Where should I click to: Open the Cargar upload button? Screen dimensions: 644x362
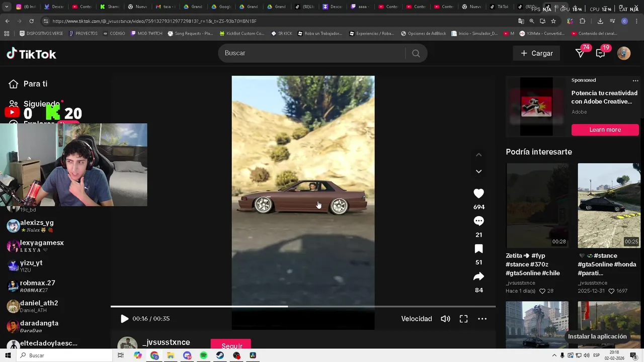coord(536,53)
